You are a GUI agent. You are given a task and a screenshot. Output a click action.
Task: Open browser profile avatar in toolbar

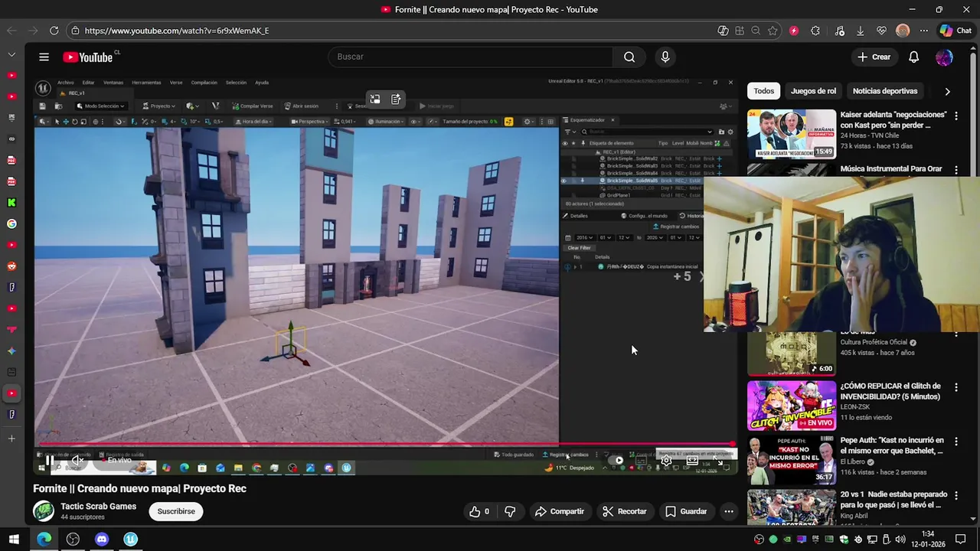click(x=903, y=31)
